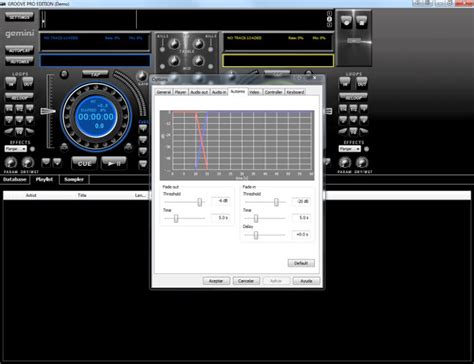474x364 pixels.
Task: Click the left deck PARAM knob
Action: [x=11, y=163]
